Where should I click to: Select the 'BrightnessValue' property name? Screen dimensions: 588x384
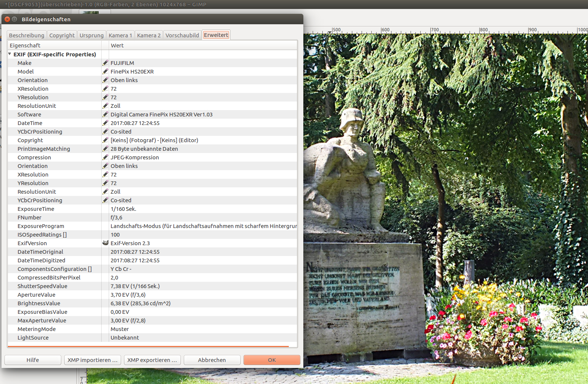click(39, 303)
